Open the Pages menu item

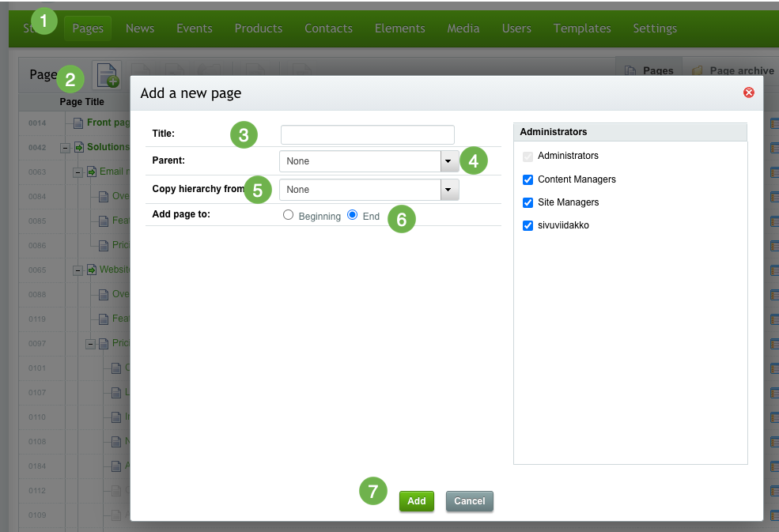coord(88,28)
